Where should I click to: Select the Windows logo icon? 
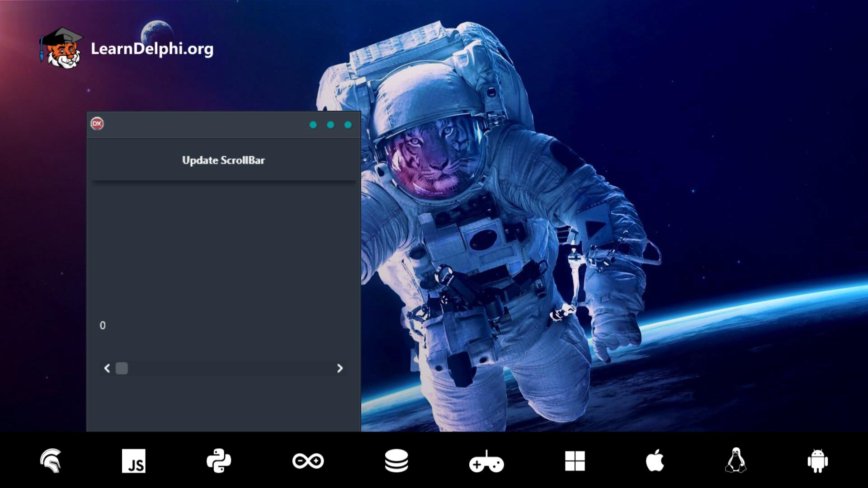[575, 461]
